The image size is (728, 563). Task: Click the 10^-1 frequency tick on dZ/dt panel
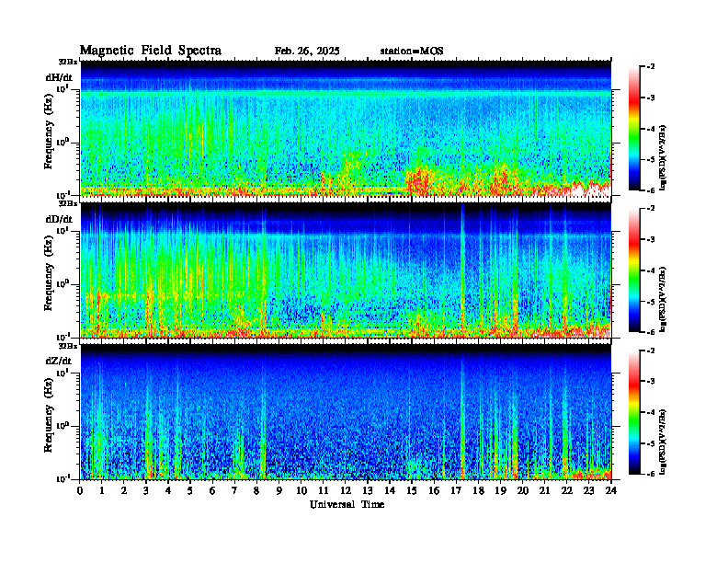pyautogui.click(x=63, y=478)
